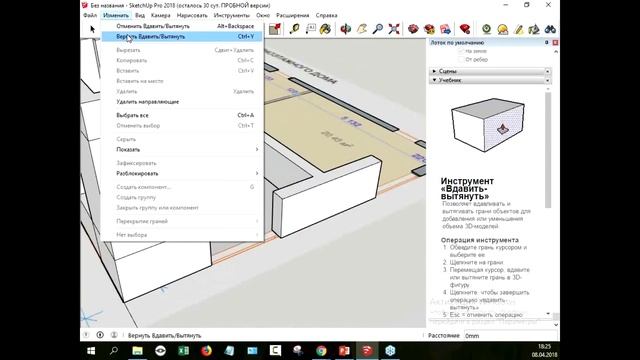The height and width of the screenshot is (360, 640).
Task: Open the 'Окно' menu
Action: click(x=263, y=15)
